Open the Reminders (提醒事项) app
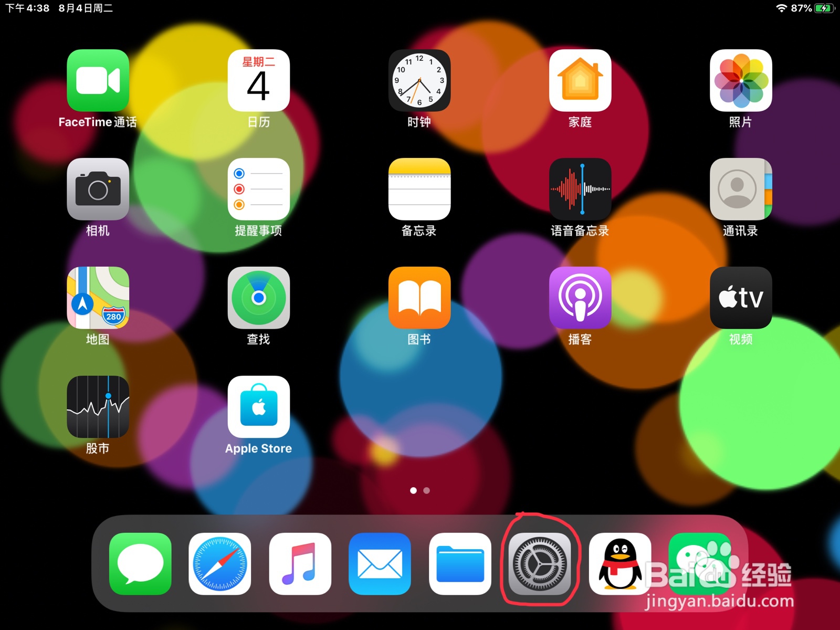Screen dimensions: 840x630 tap(258, 189)
